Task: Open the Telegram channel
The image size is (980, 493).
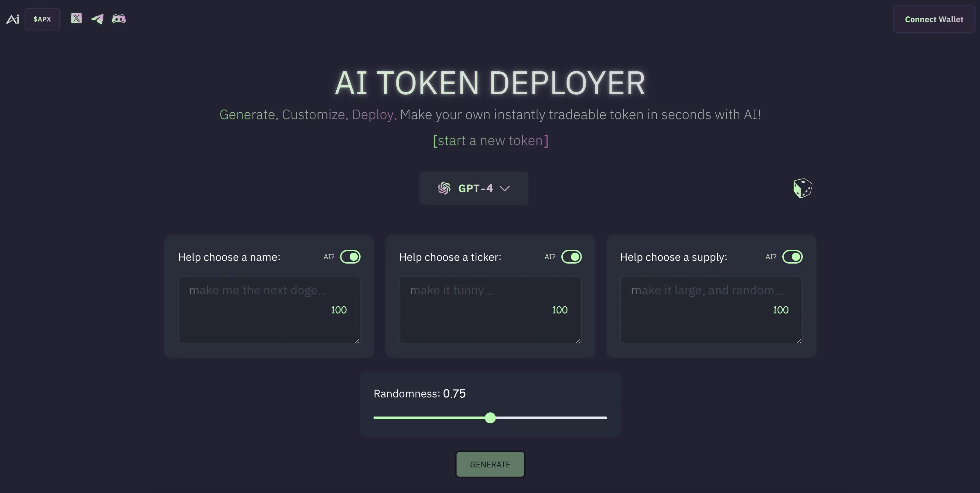Action: click(98, 19)
